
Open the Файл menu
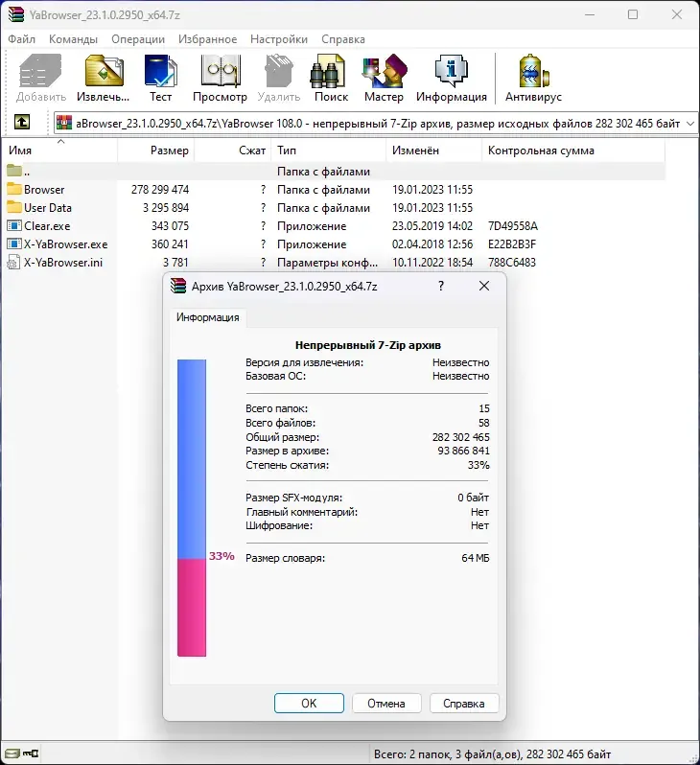pyautogui.click(x=21, y=39)
